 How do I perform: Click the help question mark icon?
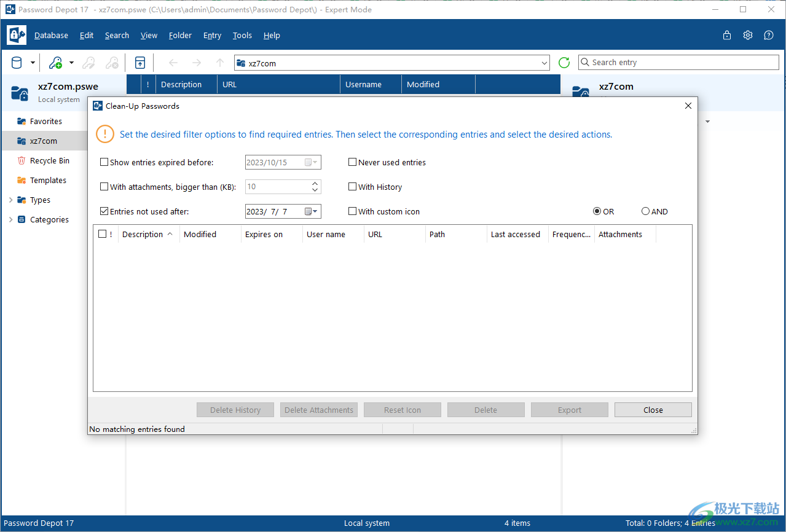[x=769, y=35]
